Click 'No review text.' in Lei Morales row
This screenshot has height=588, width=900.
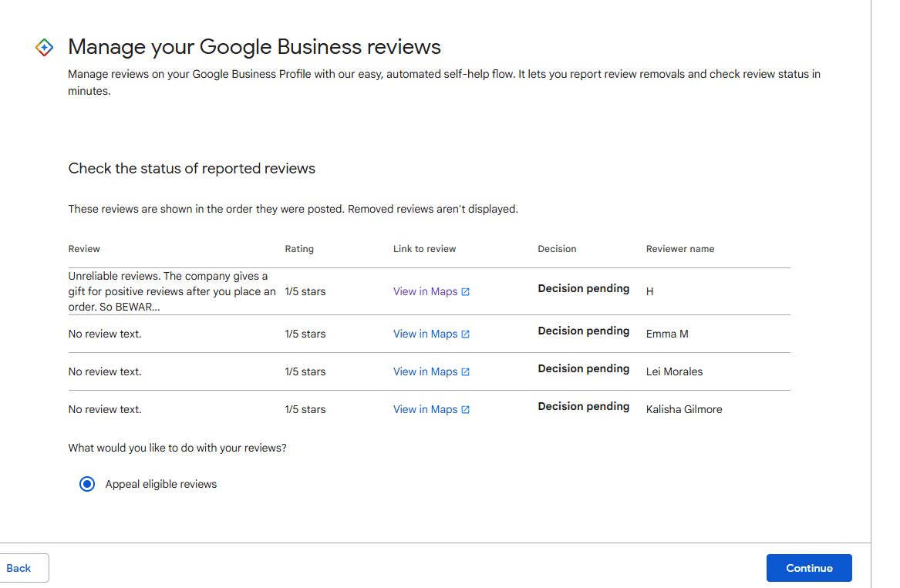104,371
